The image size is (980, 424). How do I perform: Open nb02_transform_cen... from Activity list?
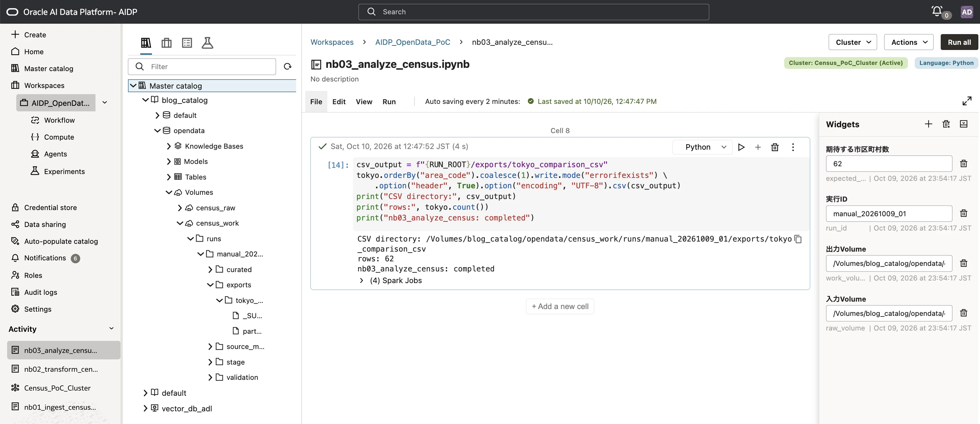click(61, 369)
